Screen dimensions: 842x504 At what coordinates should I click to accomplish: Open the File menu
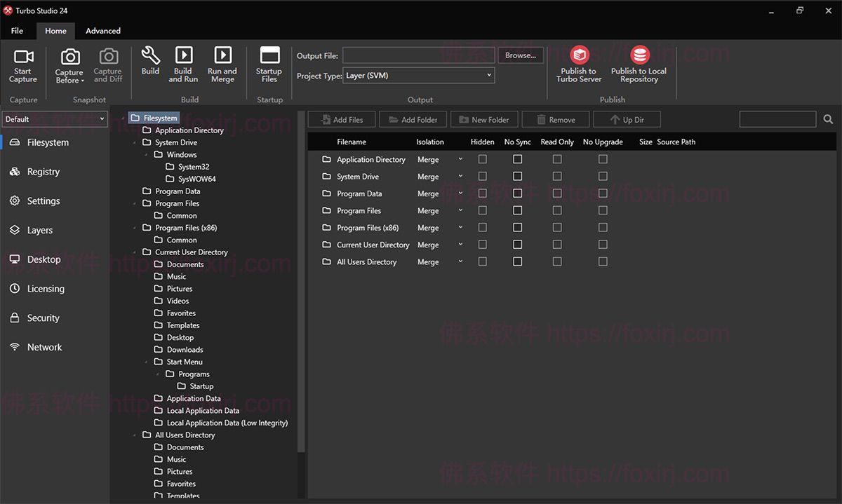(x=17, y=31)
